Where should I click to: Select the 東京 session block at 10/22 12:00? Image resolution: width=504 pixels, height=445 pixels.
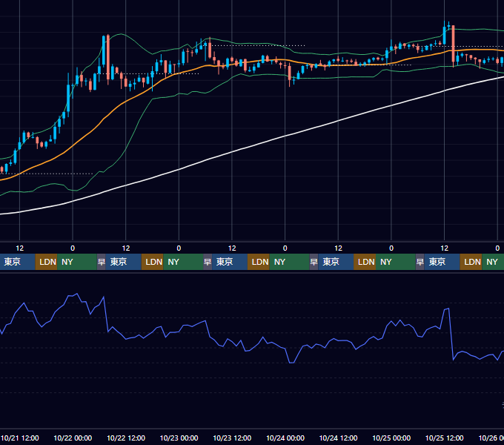click(x=124, y=262)
